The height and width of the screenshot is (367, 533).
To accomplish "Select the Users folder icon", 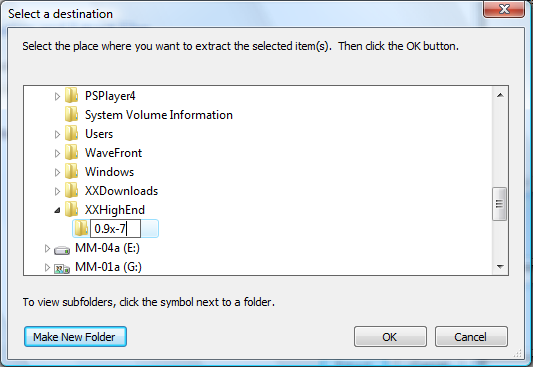I will (72, 134).
